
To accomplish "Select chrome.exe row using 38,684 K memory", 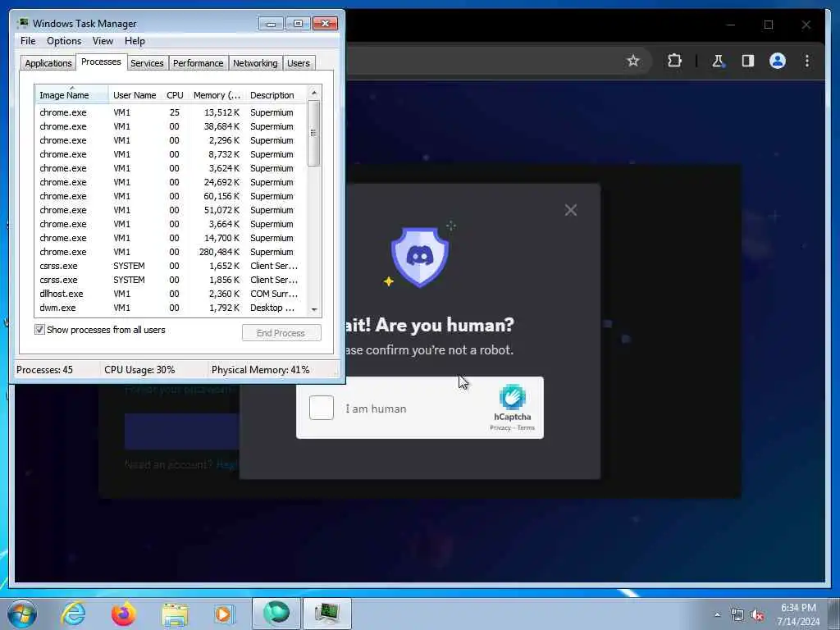I will coord(171,126).
